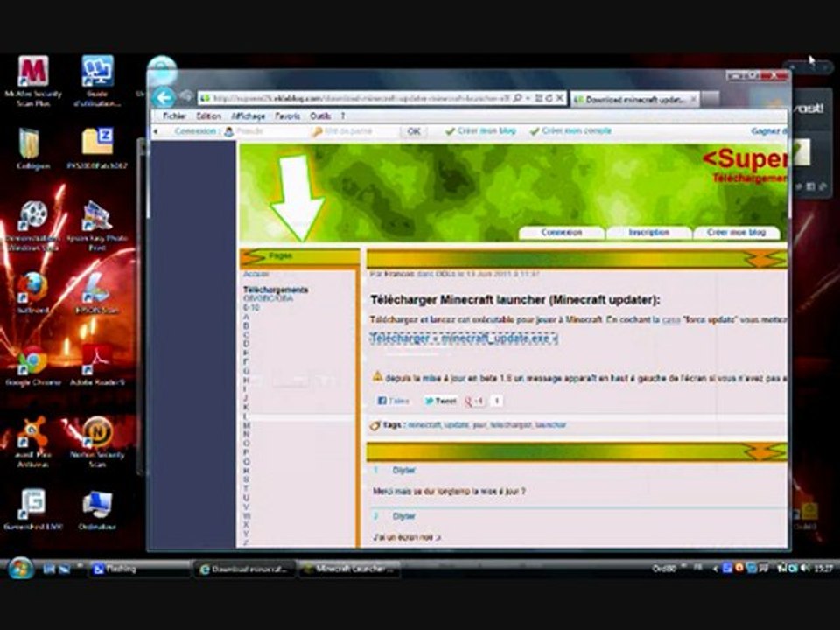Launch Epson Easy Photo Print shortcut
This screenshot has width=840, height=630.
[x=97, y=225]
